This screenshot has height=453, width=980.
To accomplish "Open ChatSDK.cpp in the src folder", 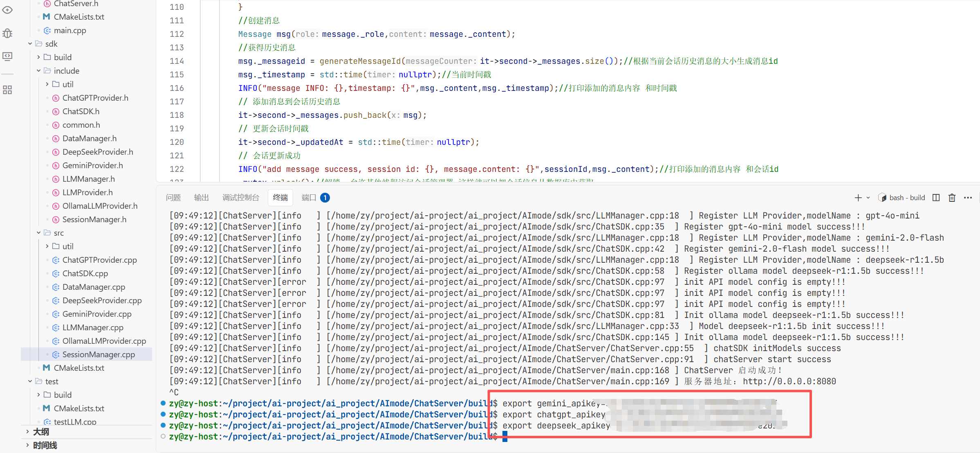I will pyautogui.click(x=85, y=273).
